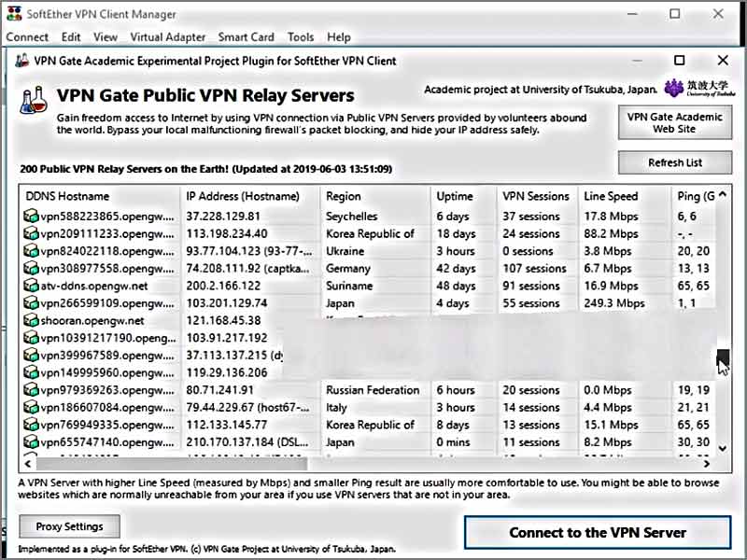
Task: Click SoftEther VPN Client Manager title icon
Action: (14, 14)
